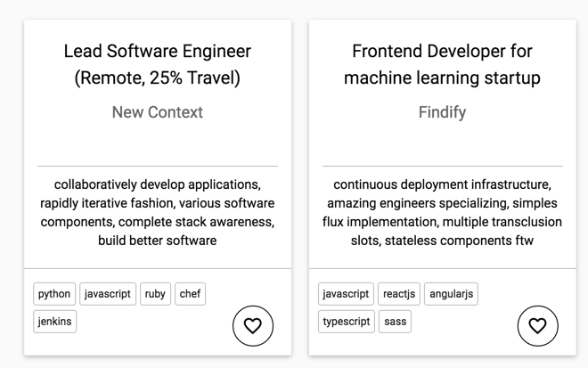
Task: Click the Findify job description text
Action: tap(442, 212)
